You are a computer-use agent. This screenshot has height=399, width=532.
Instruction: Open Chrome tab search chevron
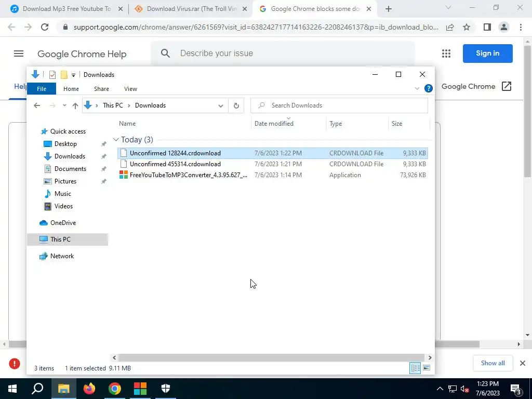click(448, 8)
